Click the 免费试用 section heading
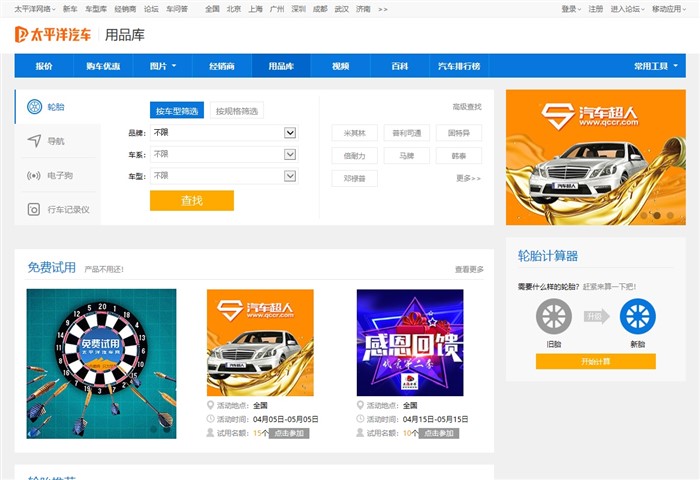The height and width of the screenshot is (480, 700). coord(52,267)
